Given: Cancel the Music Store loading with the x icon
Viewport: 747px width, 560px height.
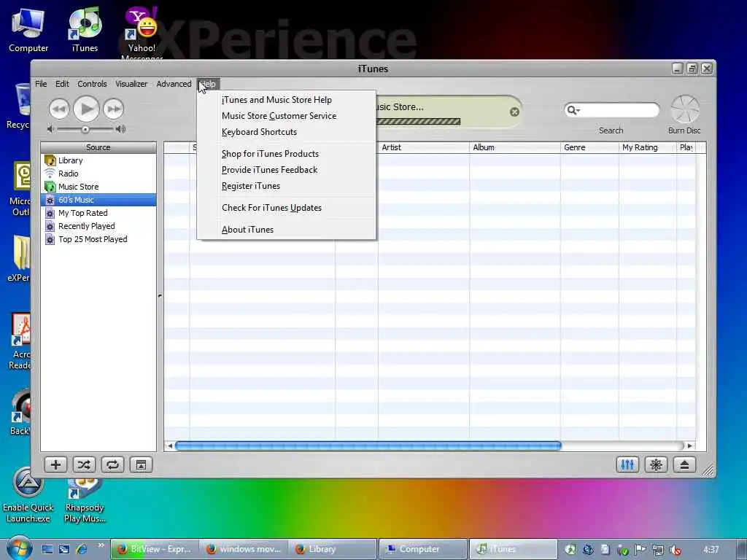Looking at the screenshot, I should 514,112.
